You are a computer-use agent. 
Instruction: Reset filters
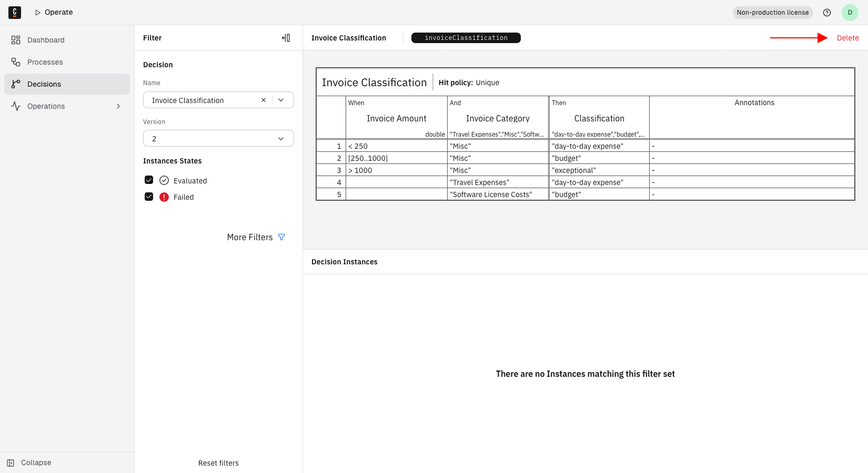[218, 463]
